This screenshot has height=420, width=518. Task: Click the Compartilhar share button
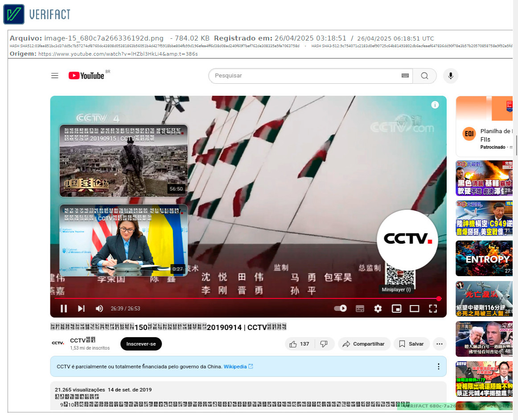click(x=364, y=344)
